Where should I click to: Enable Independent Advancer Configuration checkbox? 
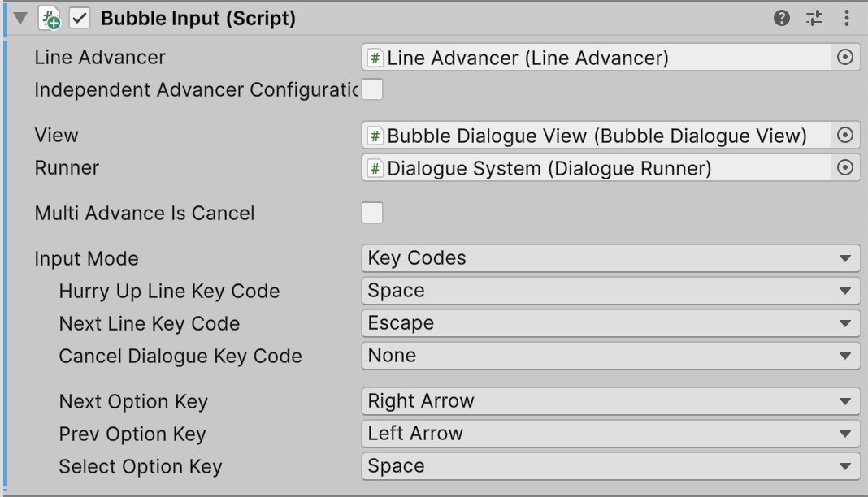[x=372, y=89]
